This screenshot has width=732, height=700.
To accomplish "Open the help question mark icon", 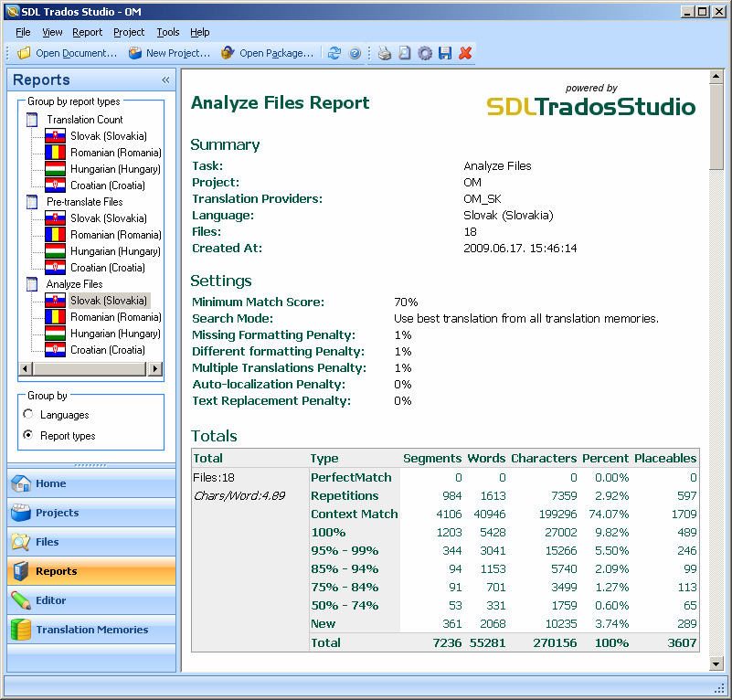I will pos(355,53).
